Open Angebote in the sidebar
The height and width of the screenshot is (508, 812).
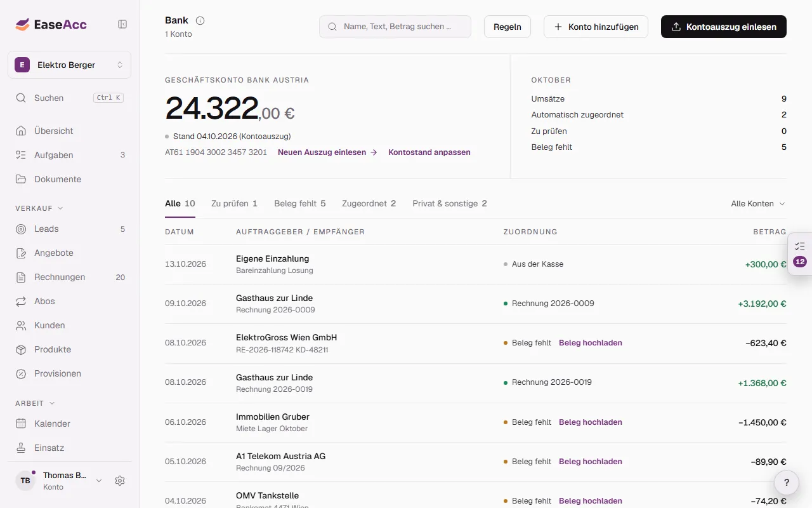[70, 253]
